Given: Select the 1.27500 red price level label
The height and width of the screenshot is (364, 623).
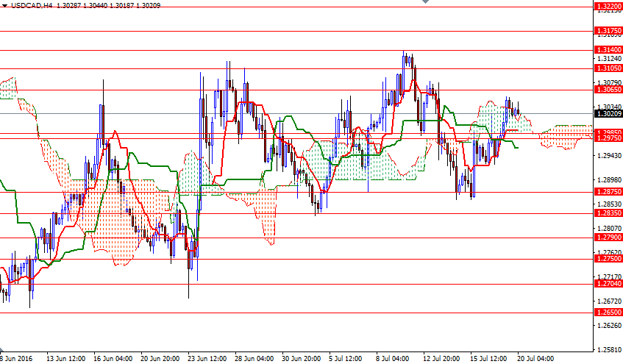Looking at the screenshot, I should click(608, 259).
